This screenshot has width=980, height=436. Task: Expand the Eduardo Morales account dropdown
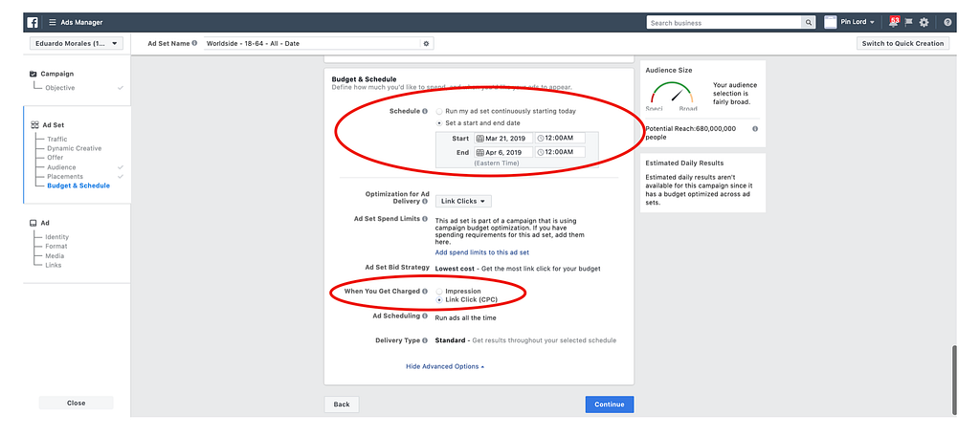pos(77,44)
